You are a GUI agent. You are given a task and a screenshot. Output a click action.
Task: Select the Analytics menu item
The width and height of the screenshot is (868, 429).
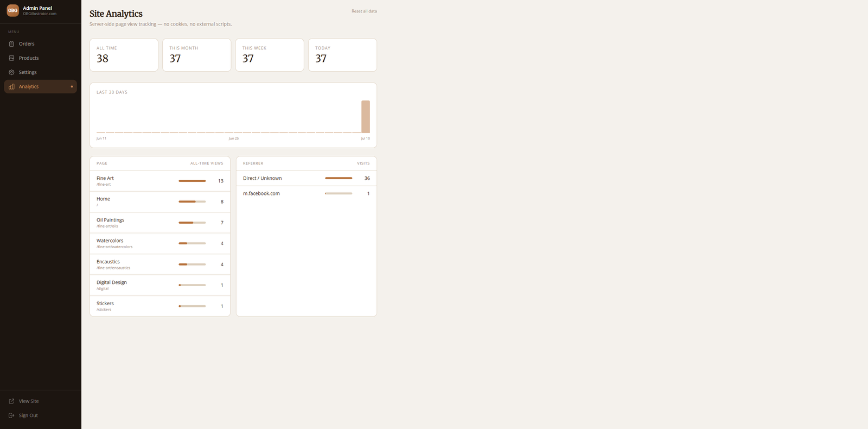(x=40, y=87)
